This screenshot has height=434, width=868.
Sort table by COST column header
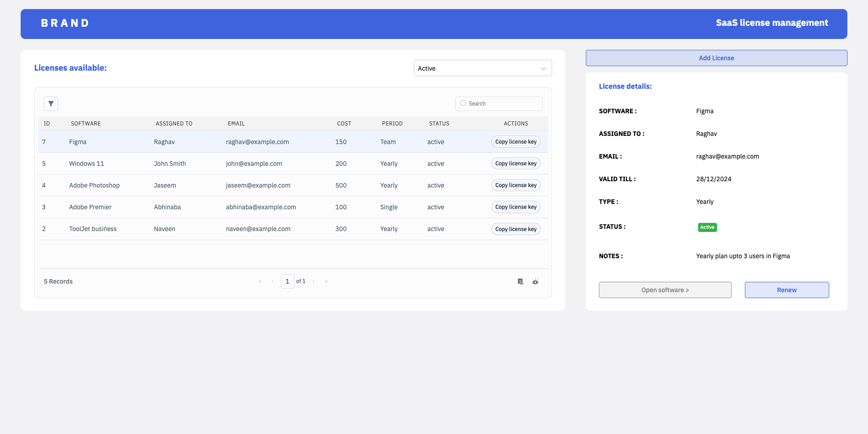click(x=344, y=124)
